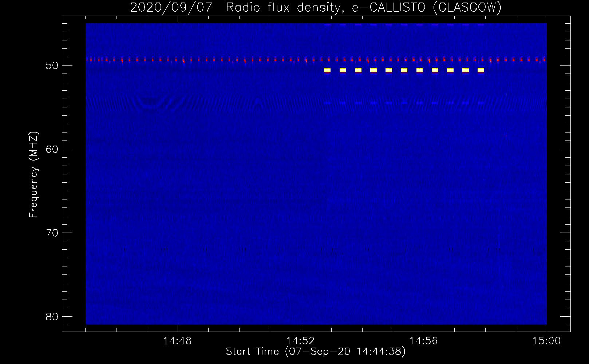Click the plot title mentioning e-CALLISTO (GLASGOW)
This screenshot has width=589, height=364.
click(x=316, y=7)
